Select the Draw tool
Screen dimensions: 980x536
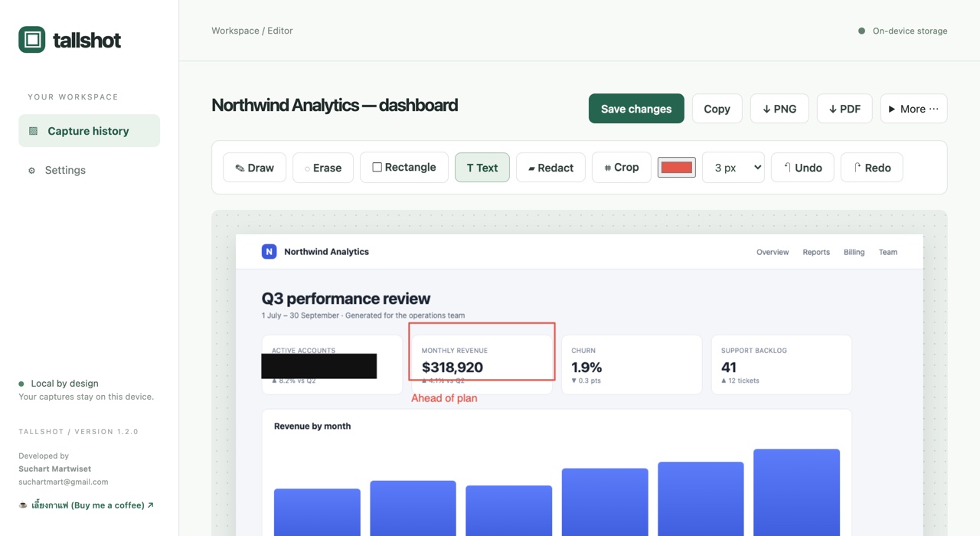(x=254, y=168)
